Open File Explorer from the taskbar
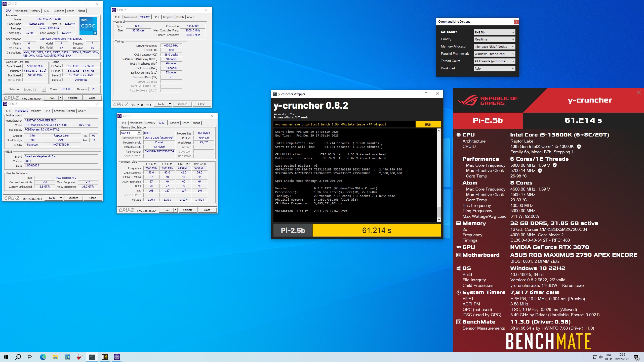This screenshot has width=644, height=362. coord(55,357)
